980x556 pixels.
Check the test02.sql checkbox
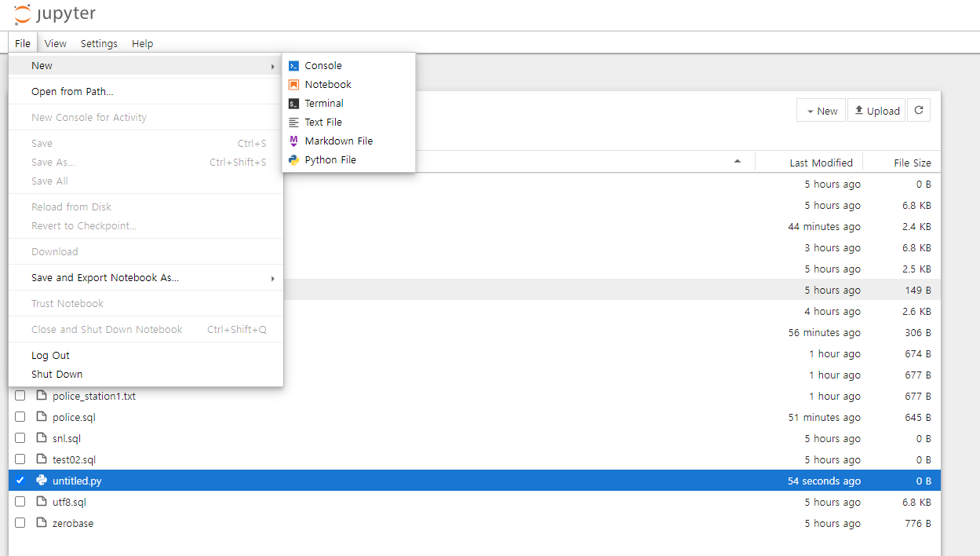pyautogui.click(x=20, y=459)
